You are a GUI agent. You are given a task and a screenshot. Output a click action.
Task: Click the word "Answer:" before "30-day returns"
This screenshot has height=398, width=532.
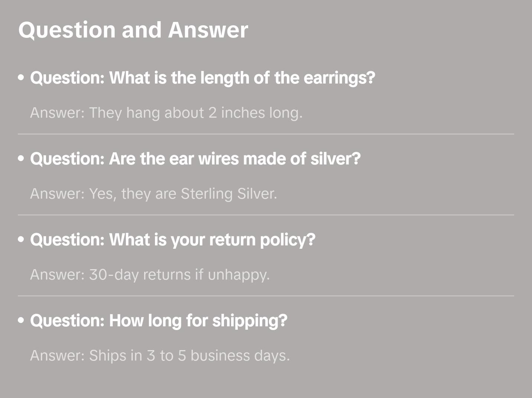[58, 275]
